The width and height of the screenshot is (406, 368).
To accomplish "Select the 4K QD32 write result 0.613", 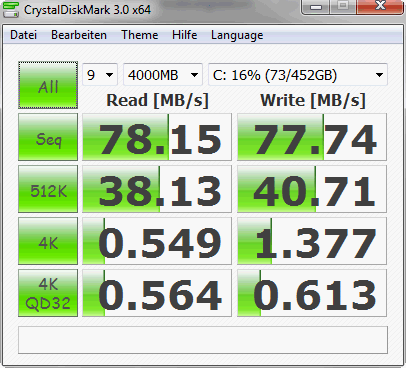I will pyautogui.click(x=312, y=293).
